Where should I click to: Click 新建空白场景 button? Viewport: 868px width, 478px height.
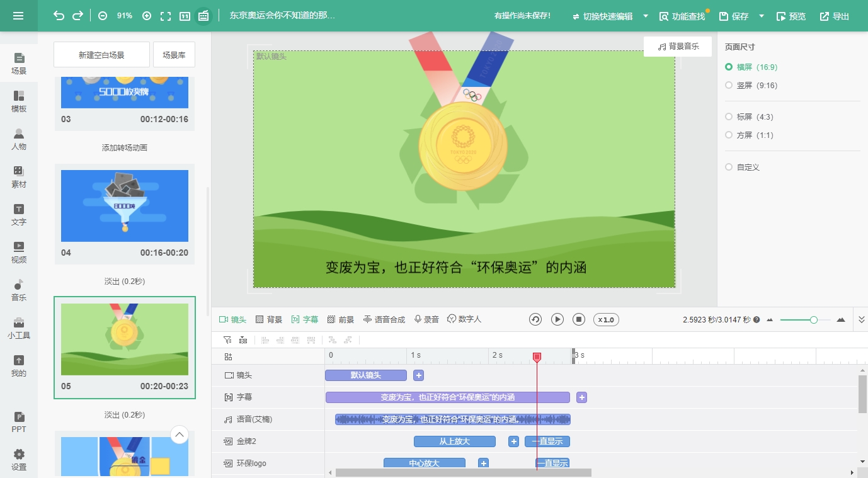coord(101,55)
